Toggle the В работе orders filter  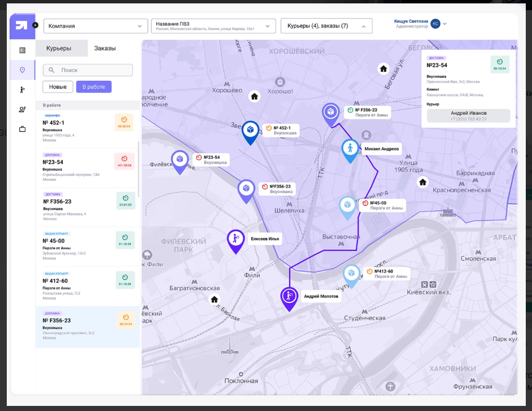click(x=94, y=87)
